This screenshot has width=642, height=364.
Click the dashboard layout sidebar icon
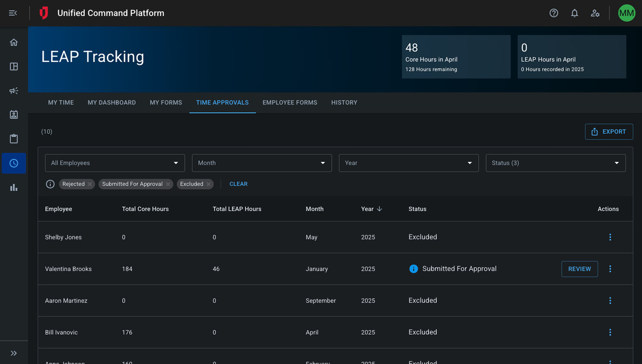pyautogui.click(x=14, y=66)
